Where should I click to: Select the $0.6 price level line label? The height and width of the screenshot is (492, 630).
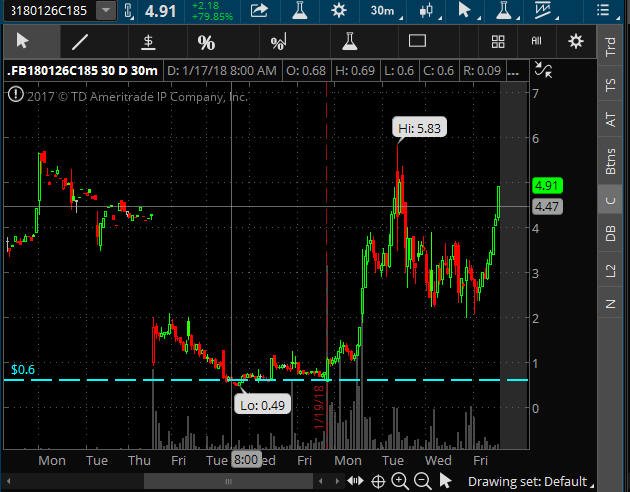click(x=22, y=370)
